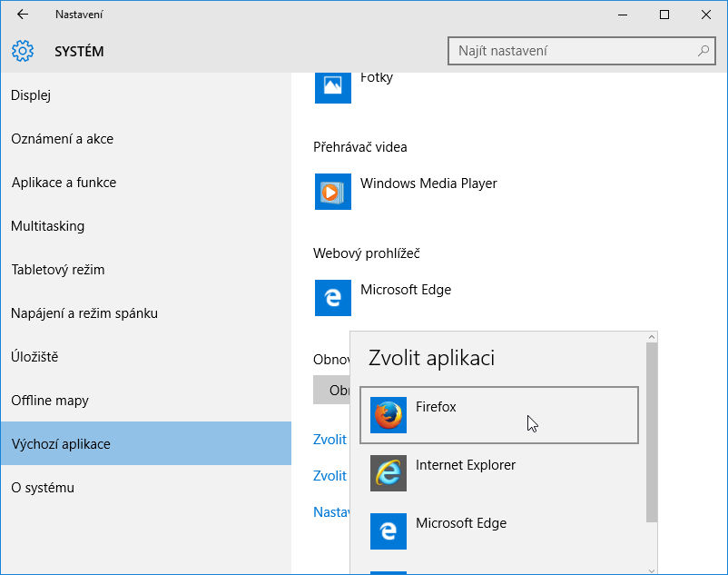Open O systému page

146,488
